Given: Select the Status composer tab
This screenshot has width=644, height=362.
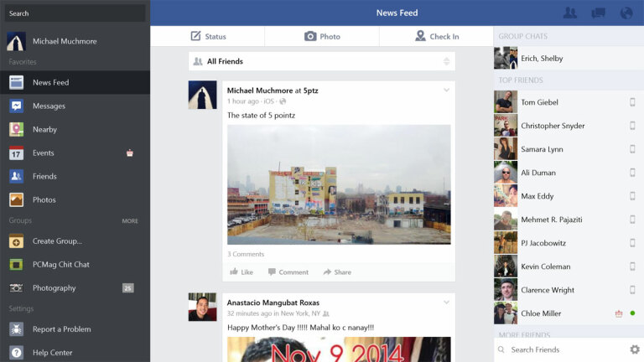Looking at the screenshot, I should tap(208, 37).
